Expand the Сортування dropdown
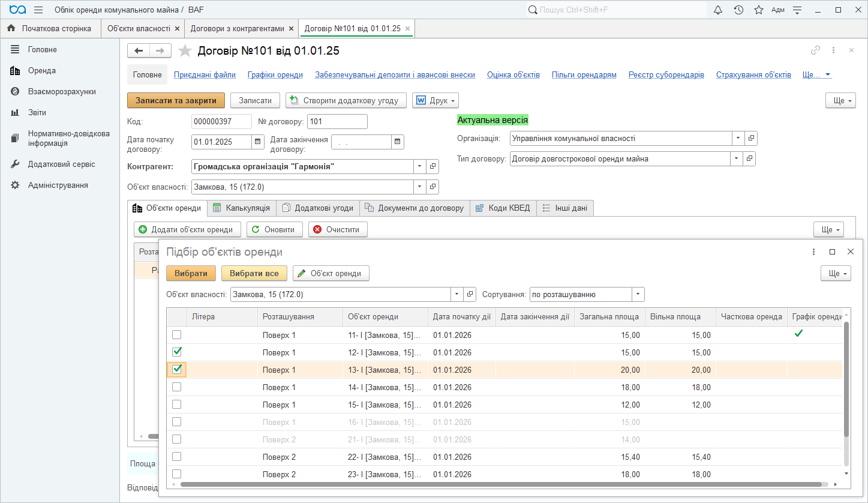This screenshot has width=868, height=503. pyautogui.click(x=638, y=295)
